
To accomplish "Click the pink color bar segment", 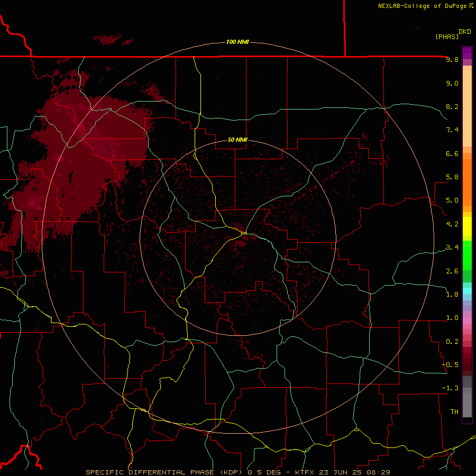I will [x=467, y=321].
